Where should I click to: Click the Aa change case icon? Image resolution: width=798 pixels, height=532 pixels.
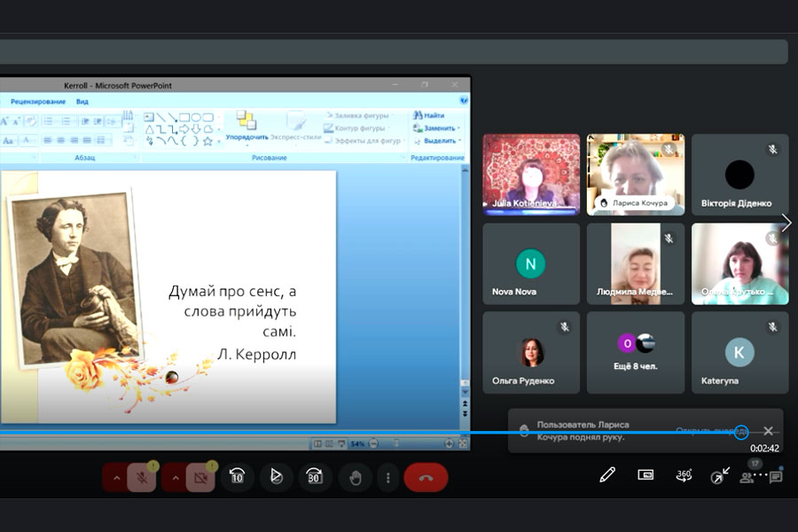pyautogui.click(x=8, y=140)
